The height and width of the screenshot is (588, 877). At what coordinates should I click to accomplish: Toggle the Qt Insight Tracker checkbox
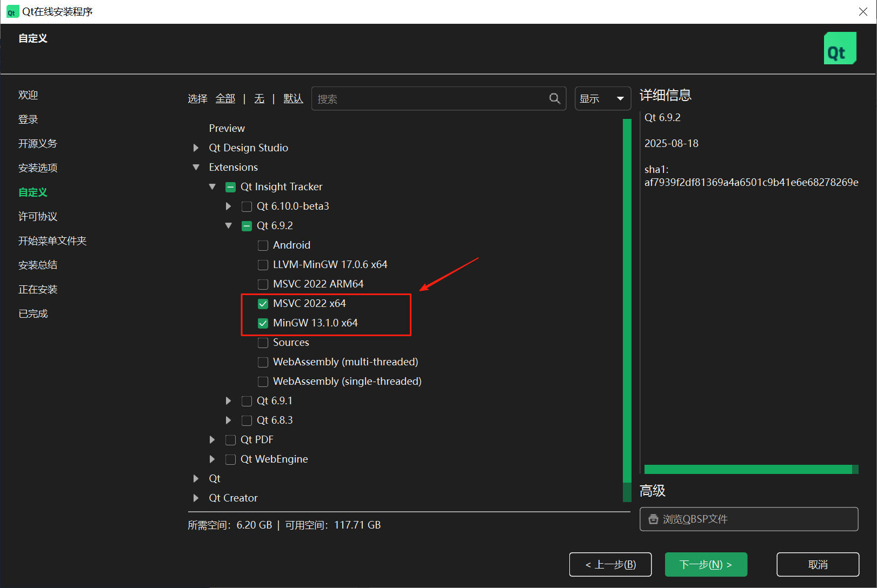[x=230, y=187]
